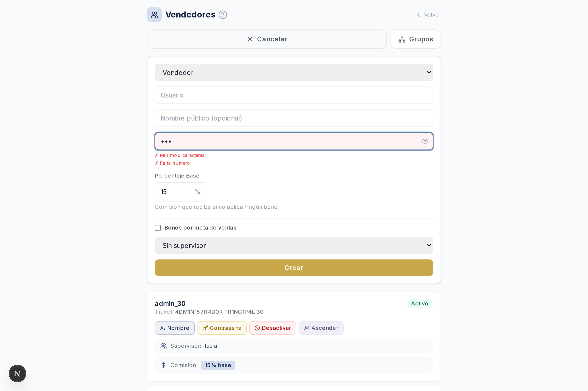588x391 pixels.
Task: Click the back chevron next to Volver
Action: point(418,15)
